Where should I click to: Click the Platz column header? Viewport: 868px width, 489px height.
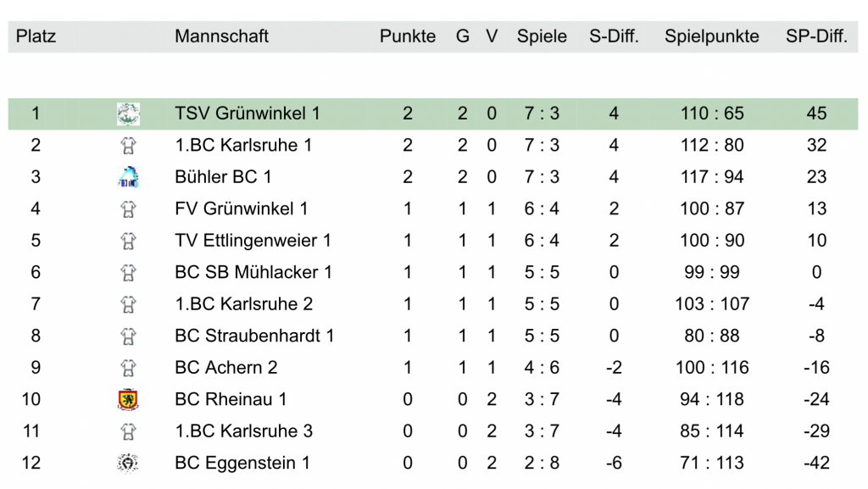[x=36, y=36]
